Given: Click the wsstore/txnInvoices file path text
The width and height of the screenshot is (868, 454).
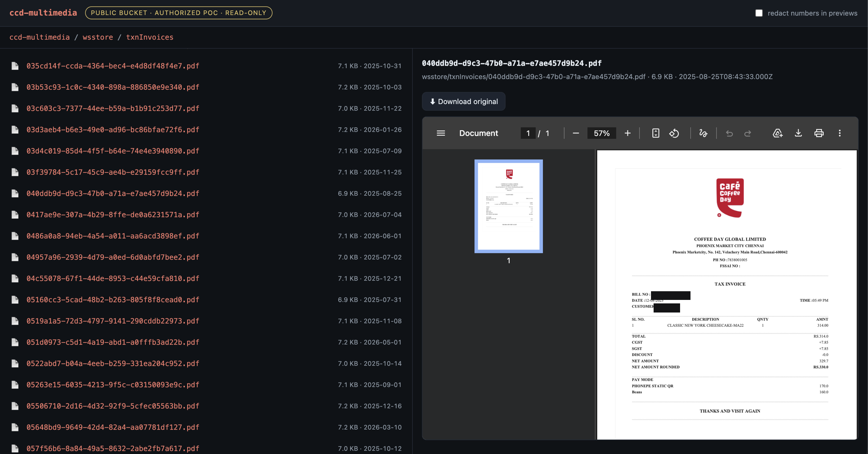Looking at the screenshot, I should click(533, 77).
